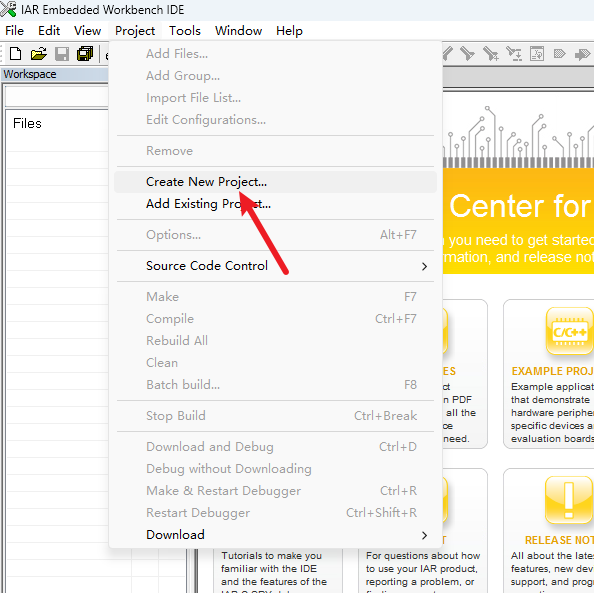Screen dimensions: 594x593
Task: Open the Help menu
Action: (289, 31)
